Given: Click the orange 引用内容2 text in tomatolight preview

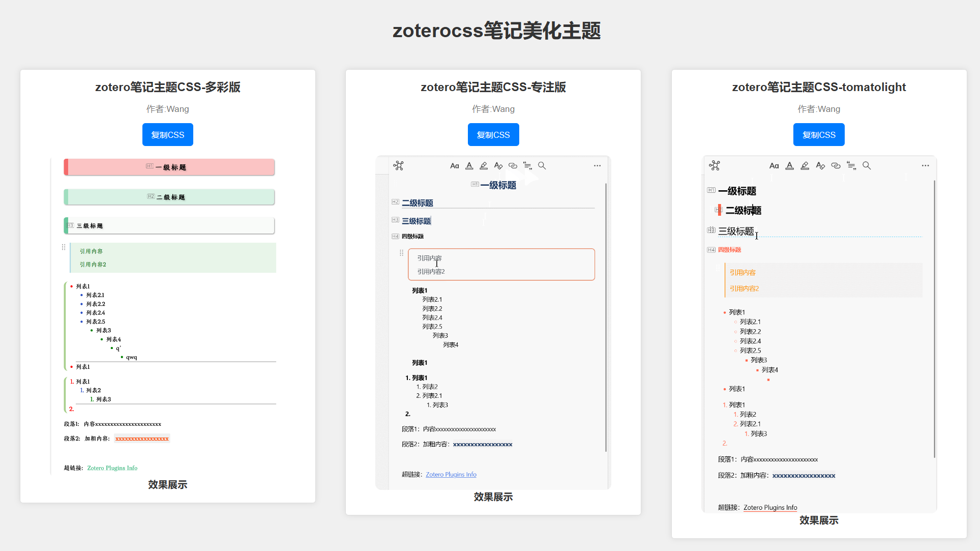Looking at the screenshot, I should click(x=744, y=288).
